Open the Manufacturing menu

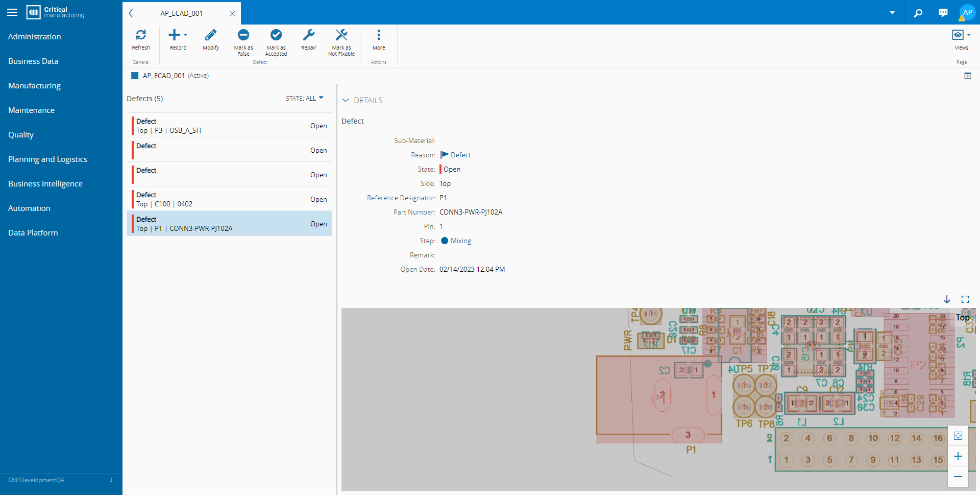[34, 85]
